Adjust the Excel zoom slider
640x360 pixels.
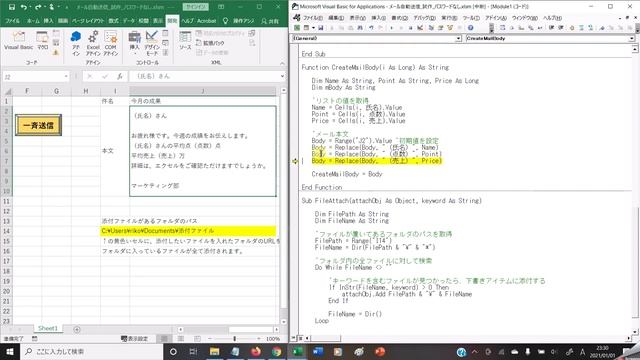point(234,339)
